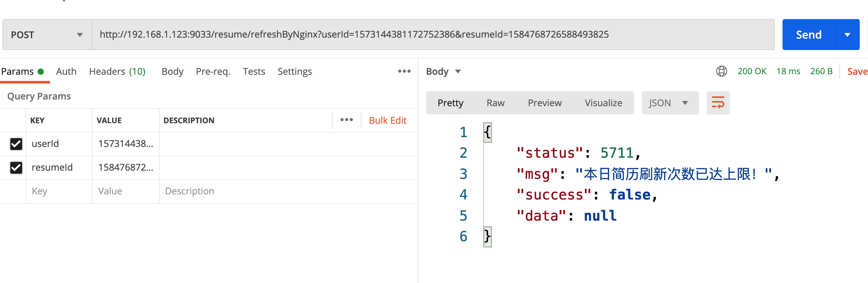Image resolution: width=868 pixels, height=283 pixels.
Task: Click the blue Send button
Action: [x=809, y=35]
